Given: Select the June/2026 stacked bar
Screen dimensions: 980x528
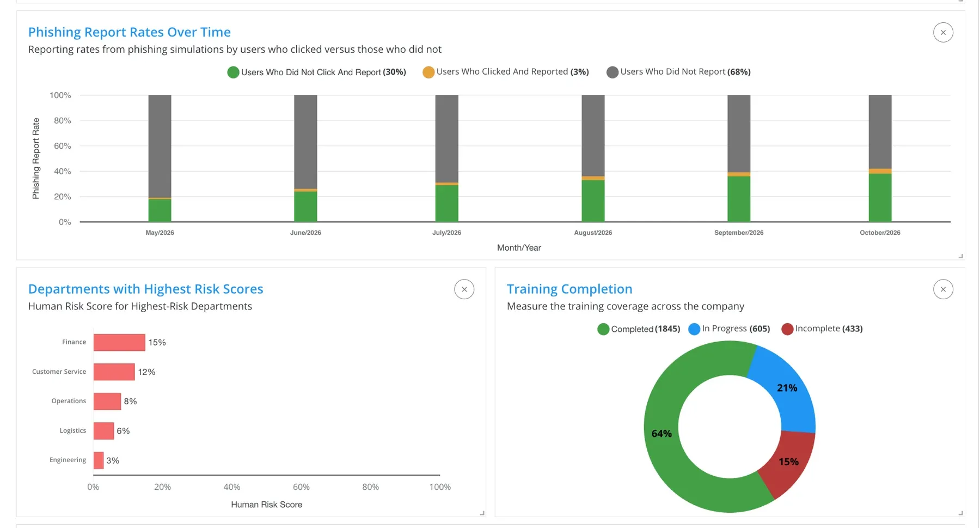Looking at the screenshot, I should click(x=305, y=159).
